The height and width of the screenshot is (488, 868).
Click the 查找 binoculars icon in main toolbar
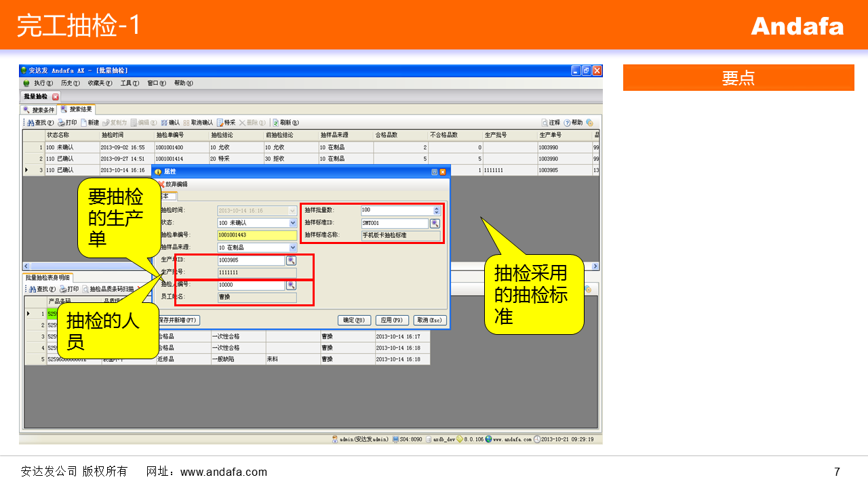point(31,123)
